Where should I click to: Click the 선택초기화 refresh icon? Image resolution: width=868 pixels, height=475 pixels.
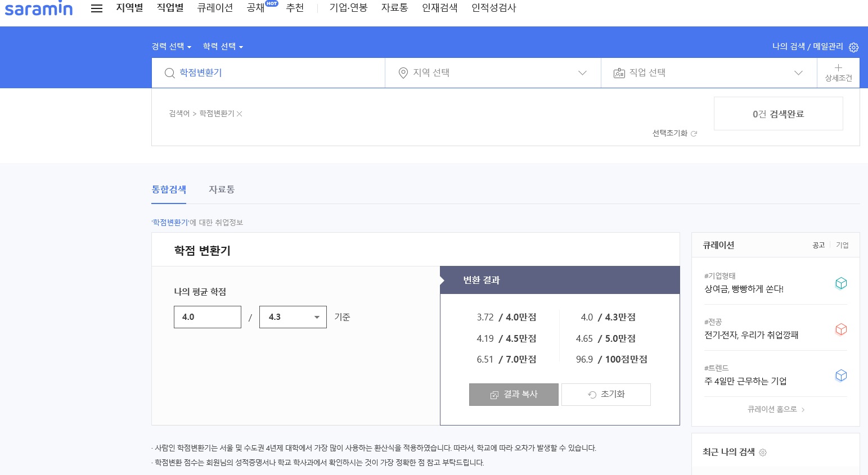(694, 134)
